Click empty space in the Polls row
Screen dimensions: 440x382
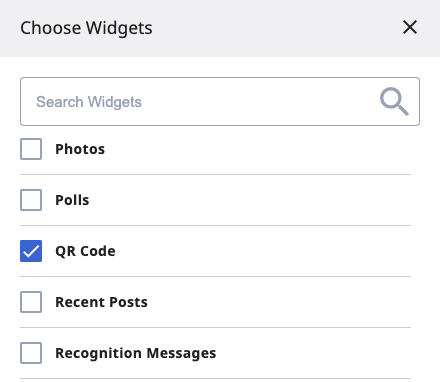(250, 200)
